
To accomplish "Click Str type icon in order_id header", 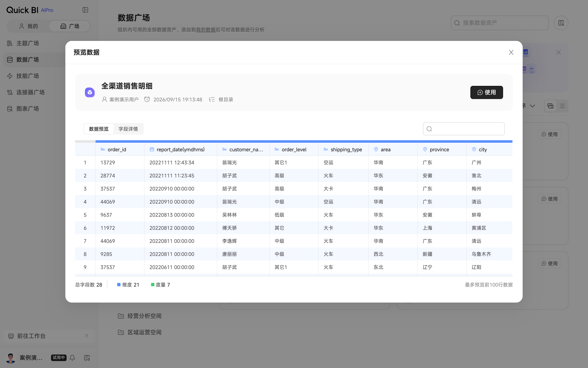I will coord(103,149).
